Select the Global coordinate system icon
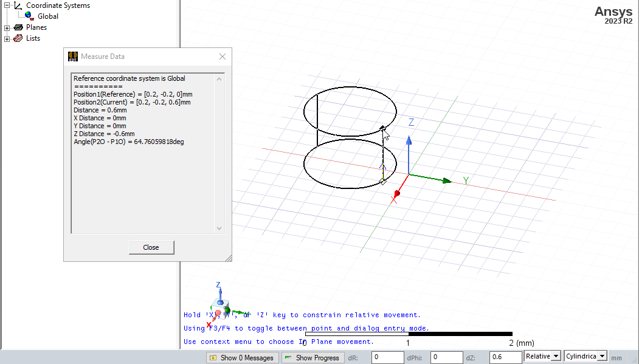The width and height of the screenshot is (639, 364). coord(27,16)
